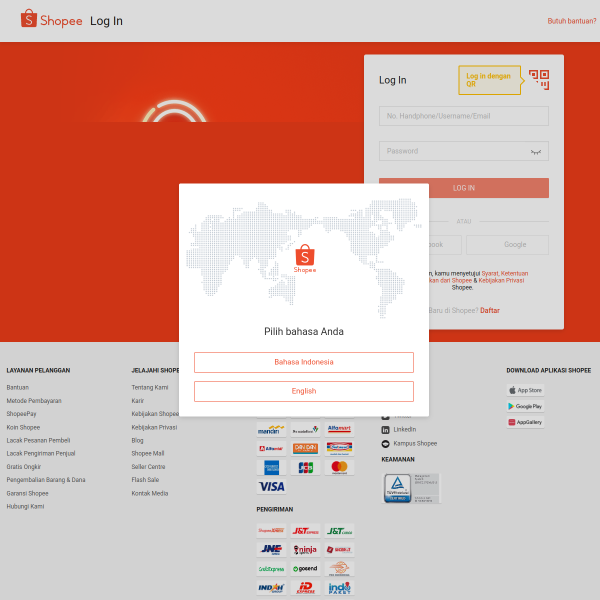Viewport: 600px width, 600px height.
Task: Open the Kebijakan Privasi footer link
Action: point(155,427)
